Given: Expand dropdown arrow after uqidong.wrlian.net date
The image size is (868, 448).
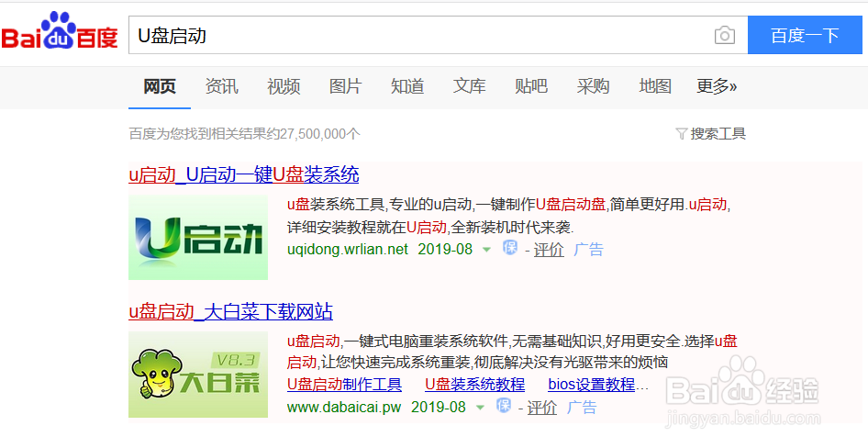Looking at the screenshot, I should [486, 250].
